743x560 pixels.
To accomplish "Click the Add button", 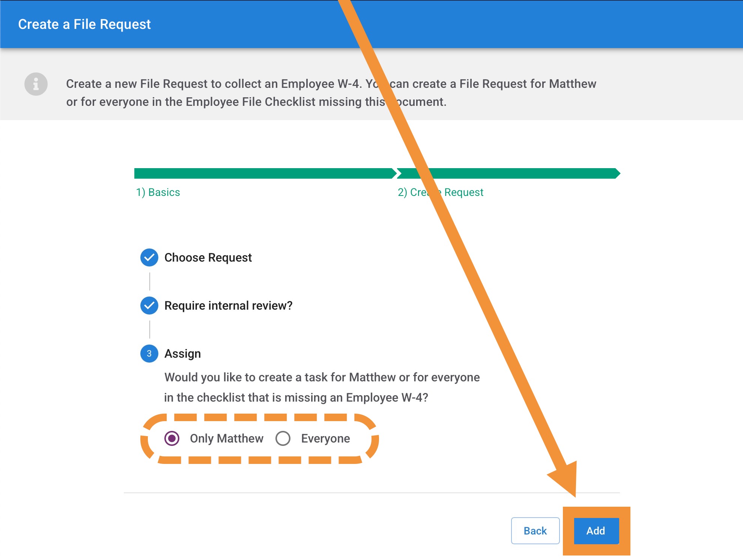I will click(596, 531).
